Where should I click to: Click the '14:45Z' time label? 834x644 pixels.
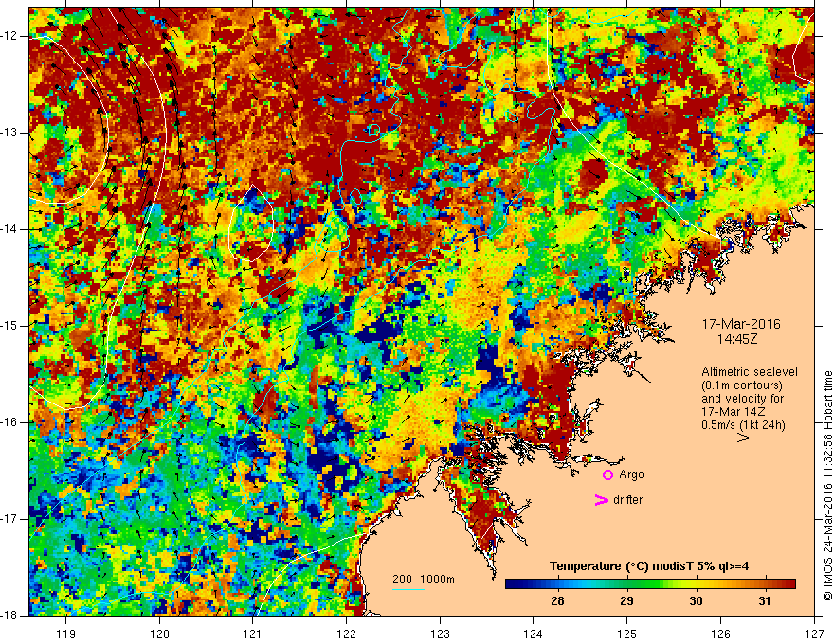pos(736,339)
